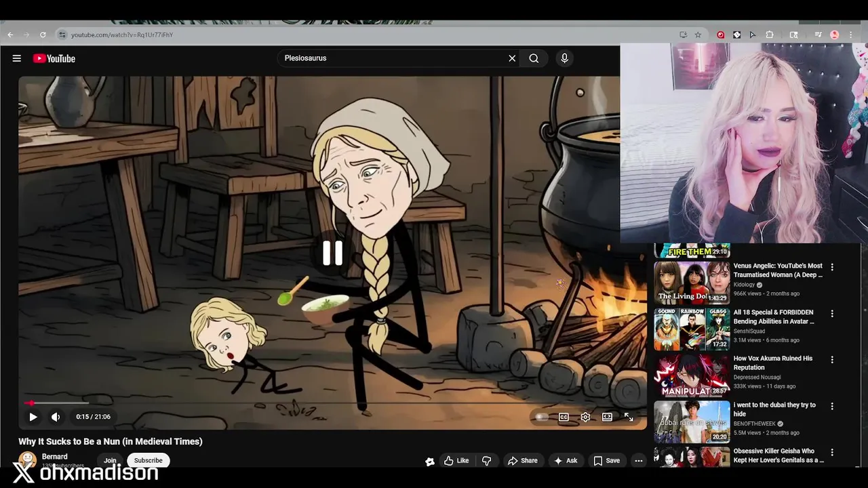This screenshot has height=488, width=868.
Task: Click the pause overlay in video center
Action: pos(332,253)
